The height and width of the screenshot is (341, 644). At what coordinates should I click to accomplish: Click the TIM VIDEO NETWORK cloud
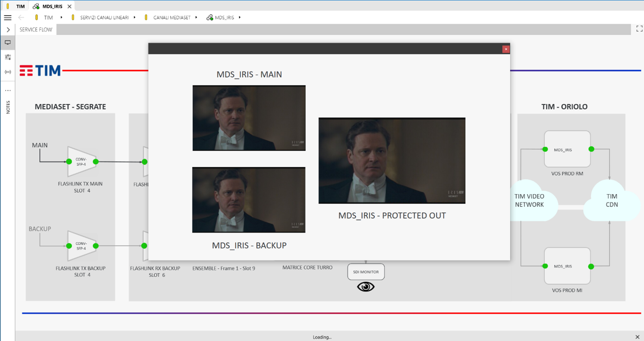point(530,200)
